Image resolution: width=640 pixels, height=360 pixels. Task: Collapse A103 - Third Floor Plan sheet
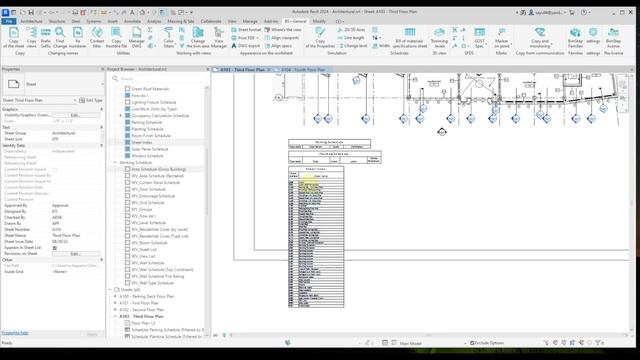click(x=115, y=316)
